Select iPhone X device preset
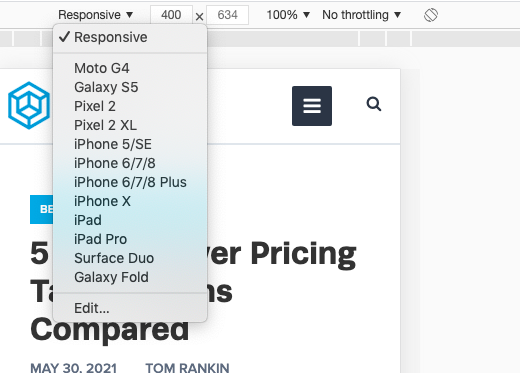The width and height of the screenshot is (520, 373). click(x=130, y=201)
